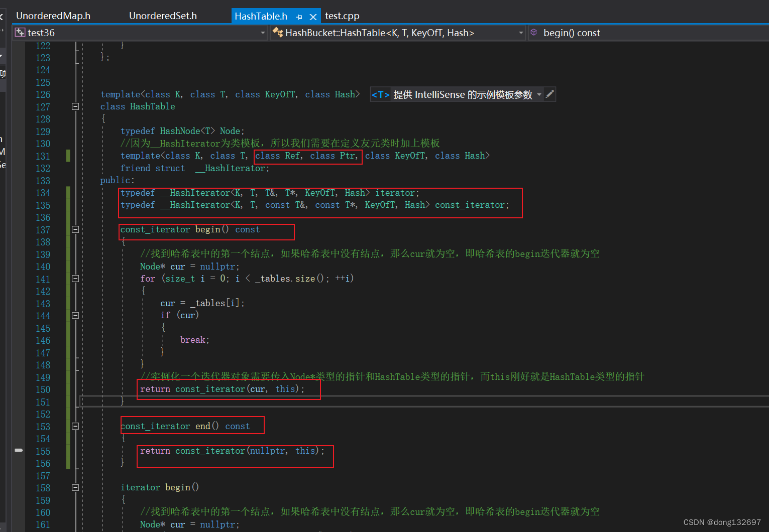769x532 pixels.
Task: Collapse the const end() function at line 153
Action: coord(75,426)
